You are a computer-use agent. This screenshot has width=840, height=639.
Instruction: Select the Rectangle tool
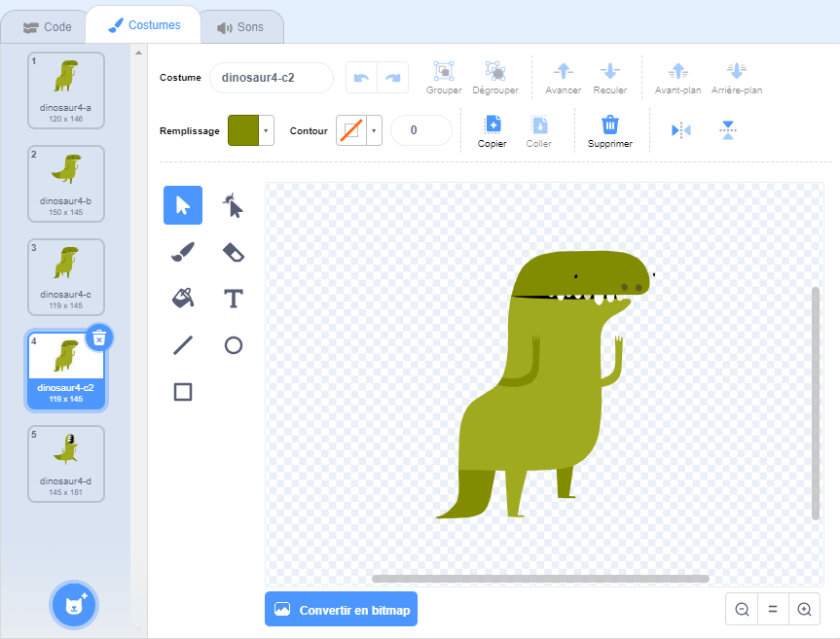click(x=183, y=392)
